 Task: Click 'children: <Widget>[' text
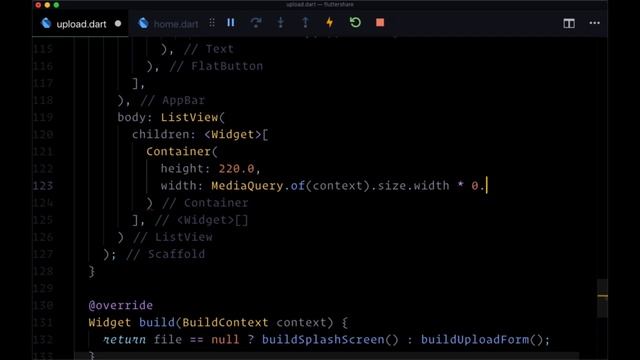pos(200,135)
